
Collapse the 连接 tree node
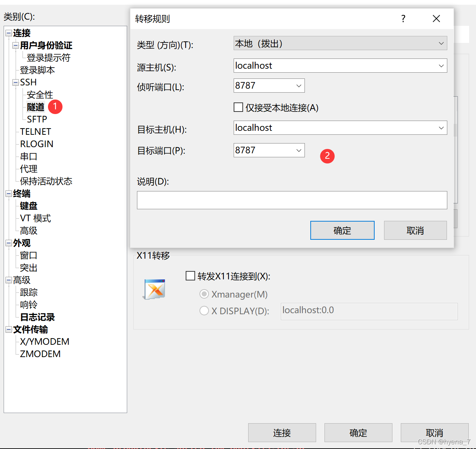(9, 33)
